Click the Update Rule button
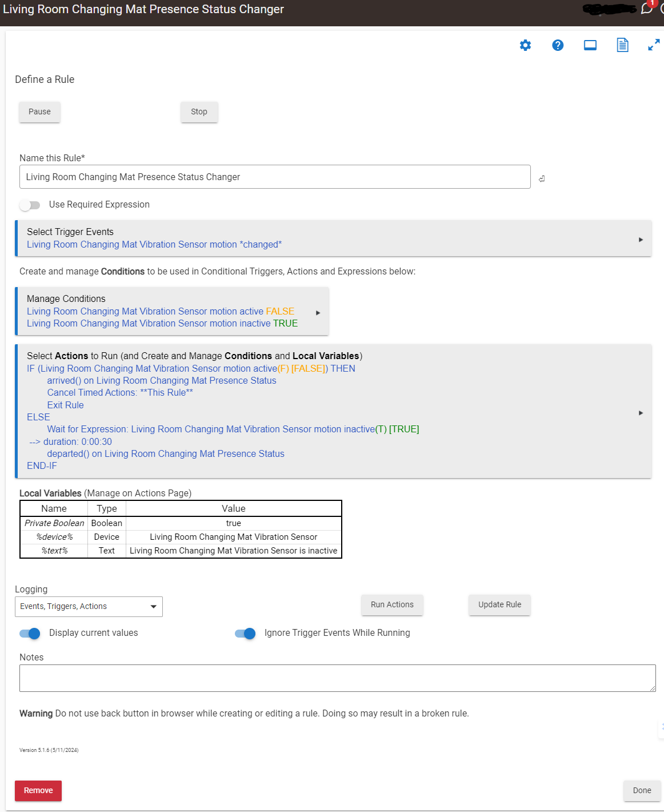Viewport: 664px width, 812px height. (499, 605)
